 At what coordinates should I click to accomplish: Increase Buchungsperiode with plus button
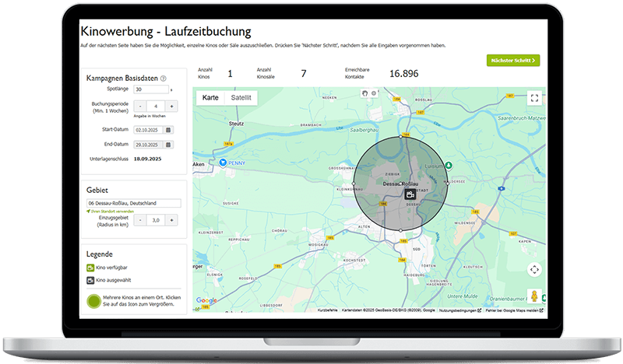coord(172,106)
